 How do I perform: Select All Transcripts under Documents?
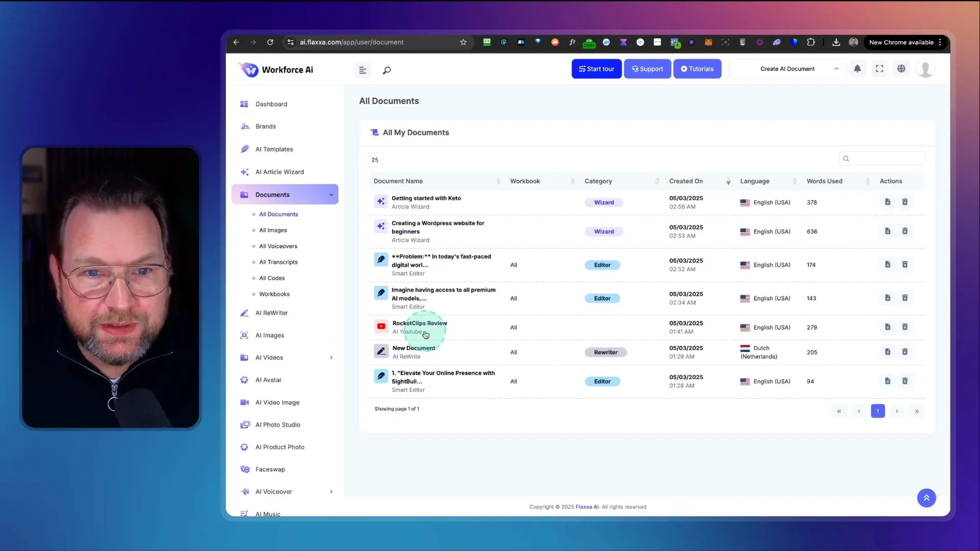click(x=278, y=262)
